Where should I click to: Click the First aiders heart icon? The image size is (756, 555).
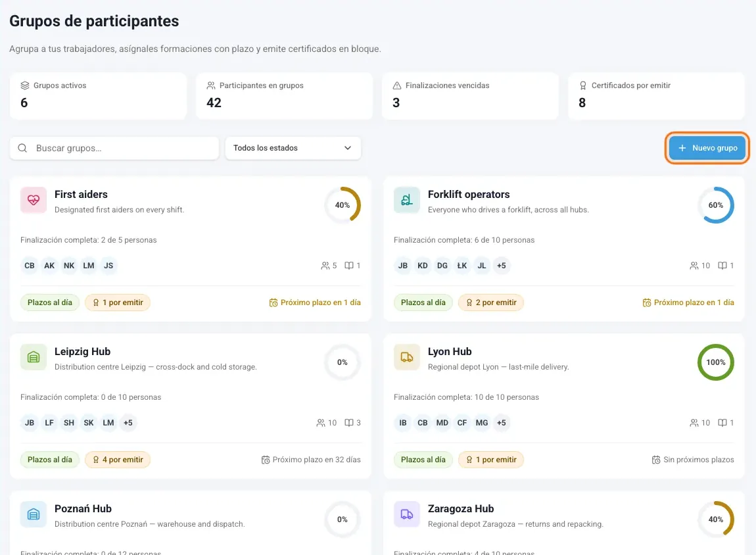[34, 200]
